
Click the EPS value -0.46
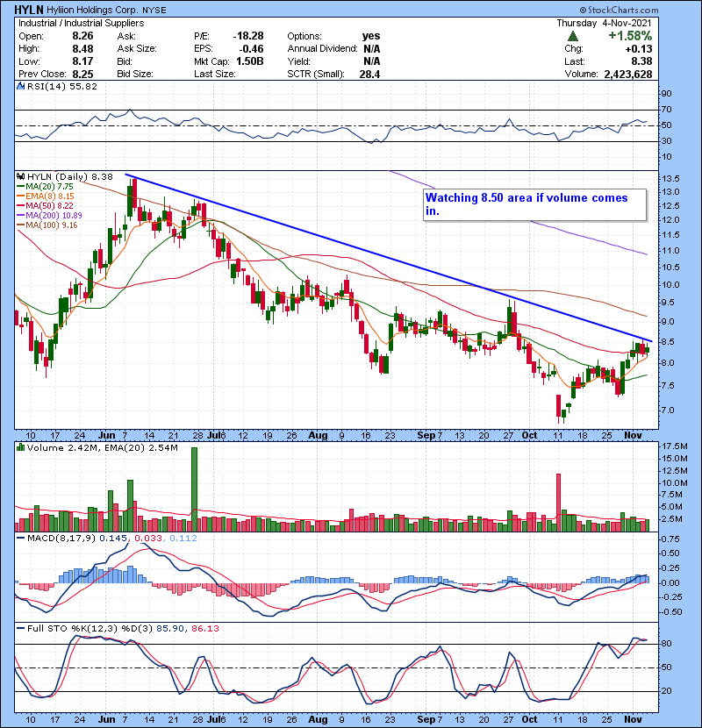(x=251, y=49)
